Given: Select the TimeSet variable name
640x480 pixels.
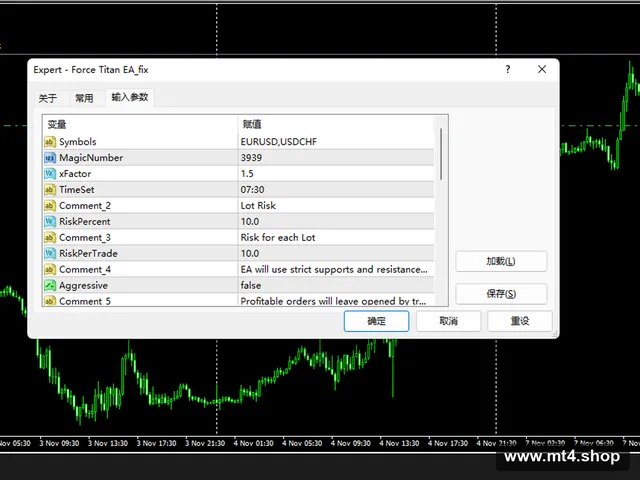Looking at the screenshot, I should click(x=76, y=190).
